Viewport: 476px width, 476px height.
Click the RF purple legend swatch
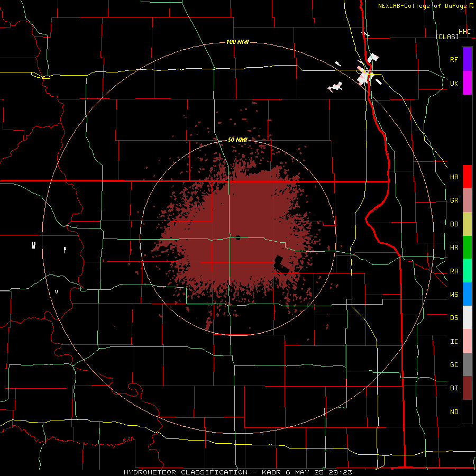[x=467, y=59]
